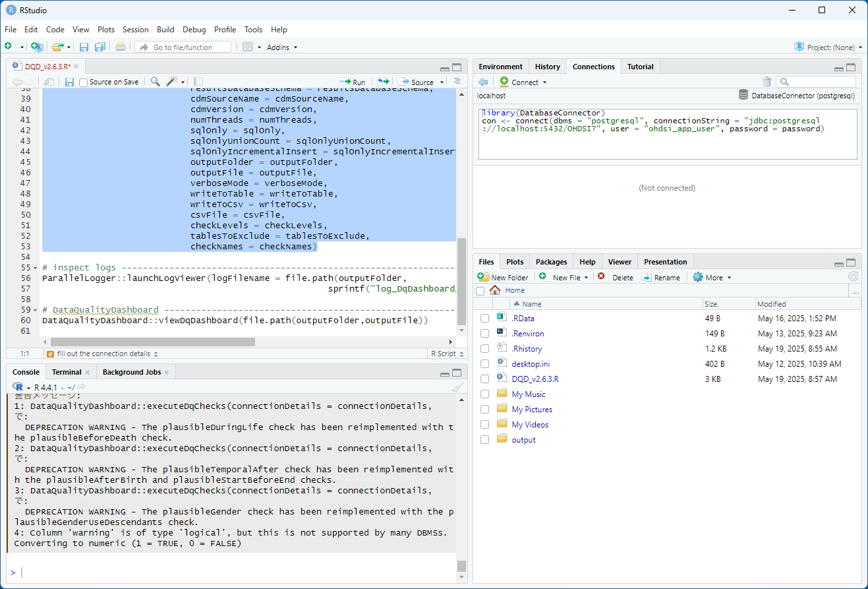
Task: Open the Debug menu
Action: tap(194, 30)
